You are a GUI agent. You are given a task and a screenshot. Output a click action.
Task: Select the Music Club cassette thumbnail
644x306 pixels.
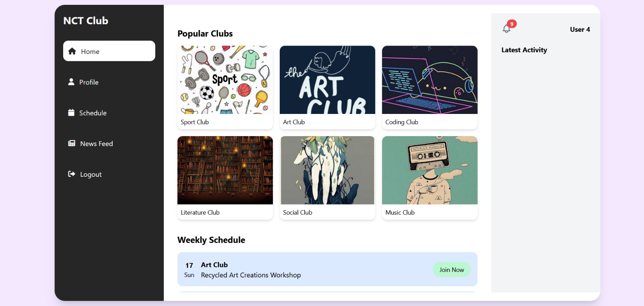(x=429, y=170)
